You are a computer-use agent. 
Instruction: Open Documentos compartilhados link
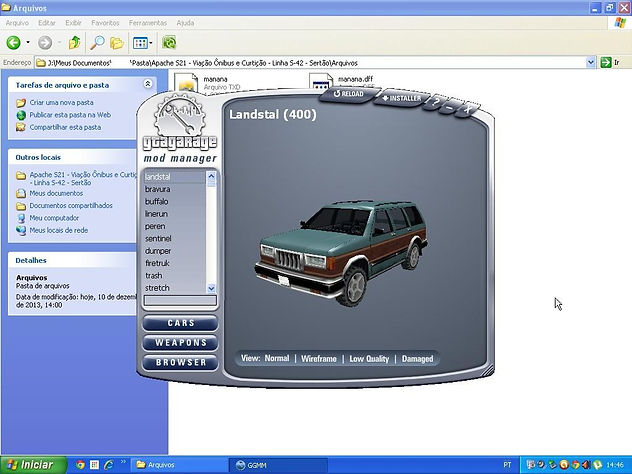click(x=71, y=205)
